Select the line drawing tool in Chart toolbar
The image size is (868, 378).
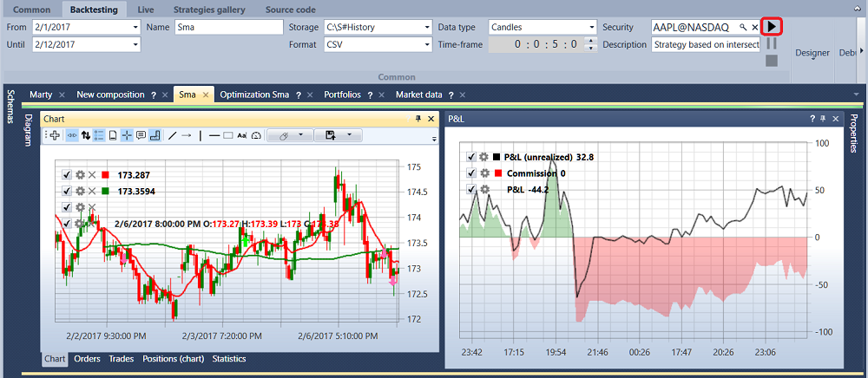click(172, 135)
